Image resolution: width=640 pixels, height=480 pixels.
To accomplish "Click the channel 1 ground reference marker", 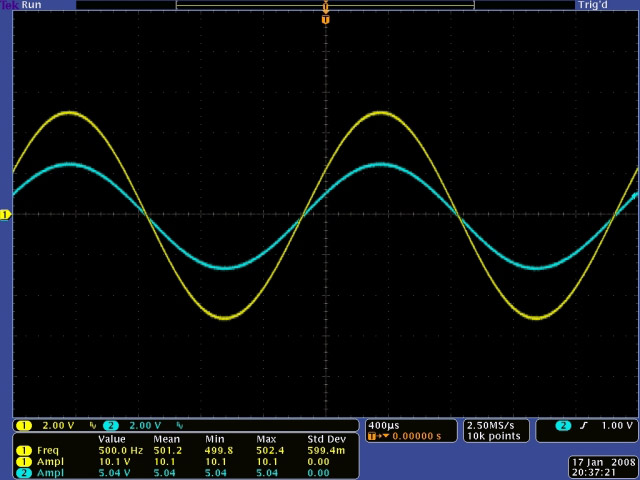I will 5,214.
